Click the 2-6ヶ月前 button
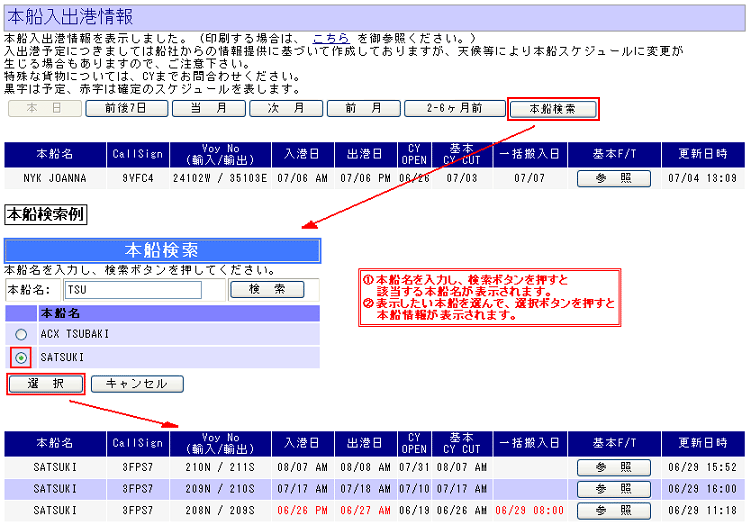This screenshot has height=525, width=751. pos(455,108)
